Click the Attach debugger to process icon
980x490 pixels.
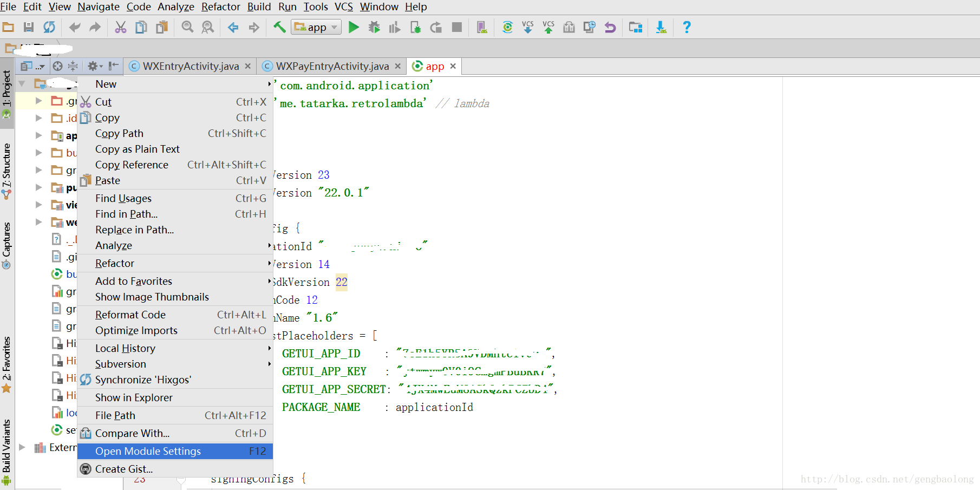[415, 27]
